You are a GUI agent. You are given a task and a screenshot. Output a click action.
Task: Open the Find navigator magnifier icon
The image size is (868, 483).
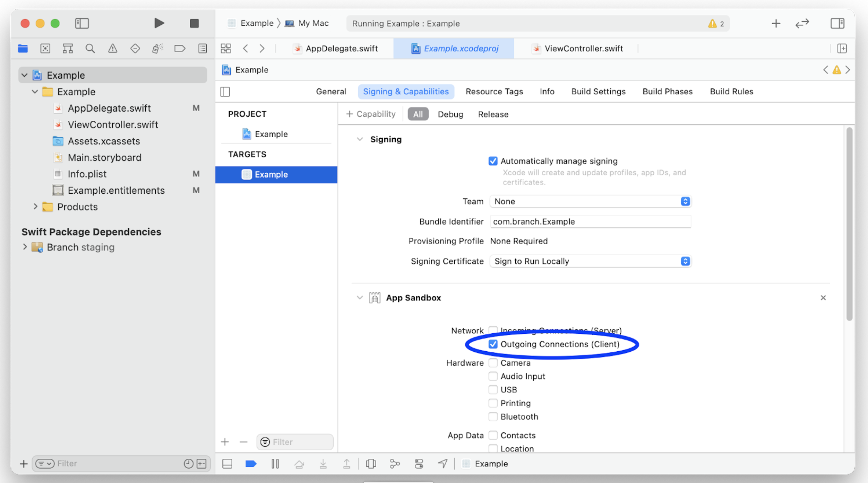90,48
